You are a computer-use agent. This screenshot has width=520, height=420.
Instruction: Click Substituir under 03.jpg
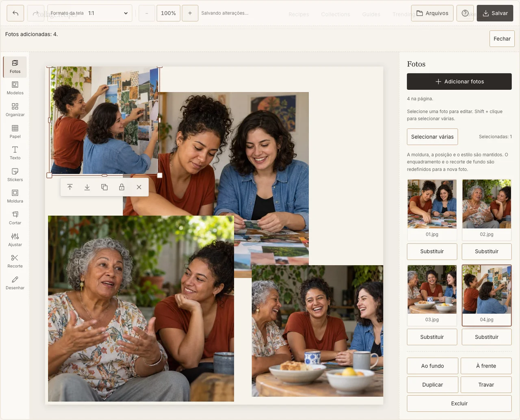click(432, 337)
